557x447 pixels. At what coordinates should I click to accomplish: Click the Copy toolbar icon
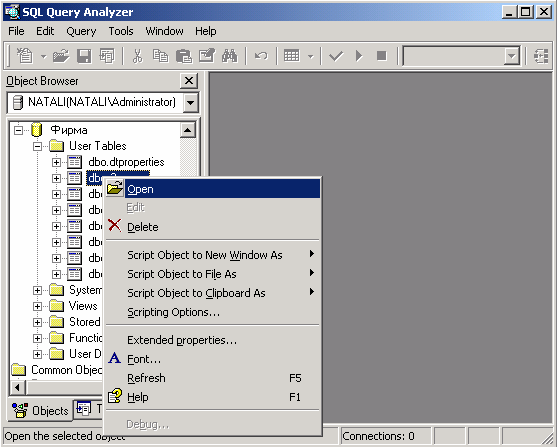(x=161, y=56)
